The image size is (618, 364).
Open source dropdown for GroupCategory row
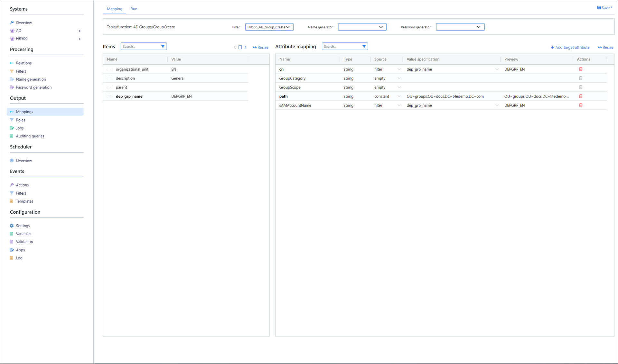[x=399, y=78]
